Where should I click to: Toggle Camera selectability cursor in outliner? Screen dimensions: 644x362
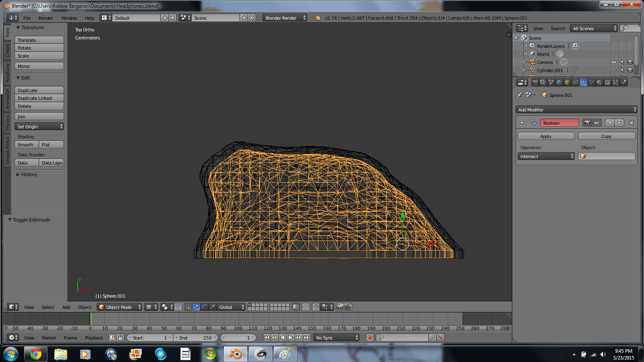pyautogui.click(x=622, y=62)
